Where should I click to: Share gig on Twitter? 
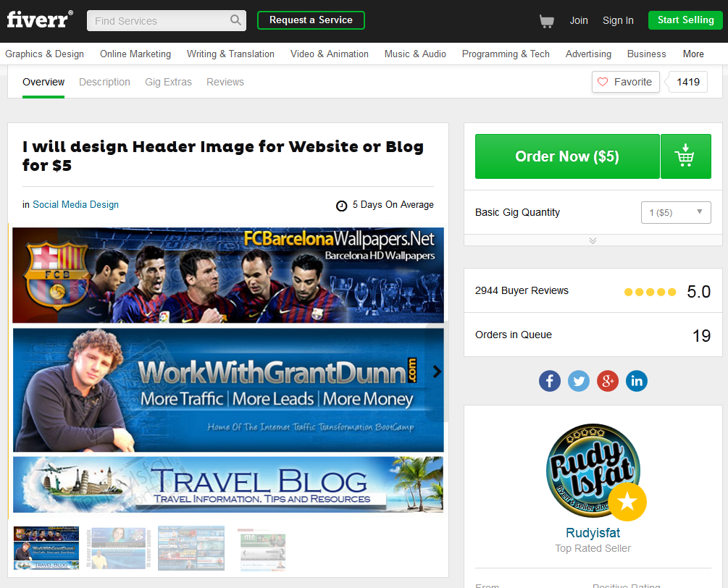[579, 381]
